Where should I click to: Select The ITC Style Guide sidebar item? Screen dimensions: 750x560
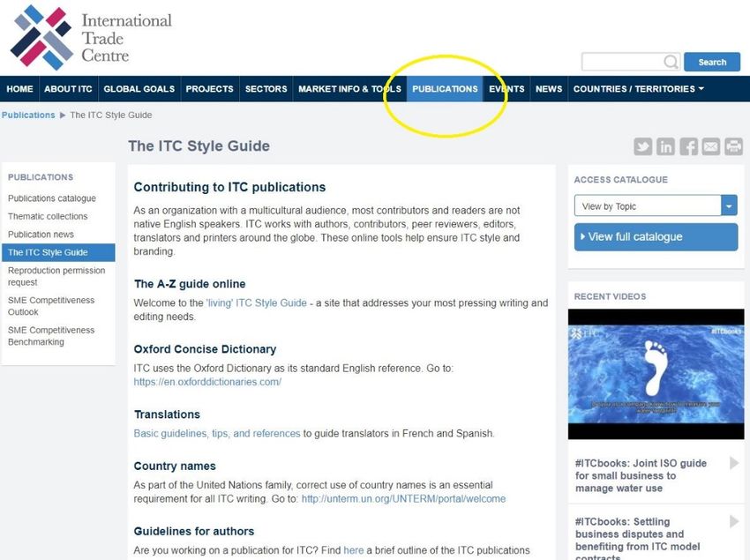click(58, 252)
